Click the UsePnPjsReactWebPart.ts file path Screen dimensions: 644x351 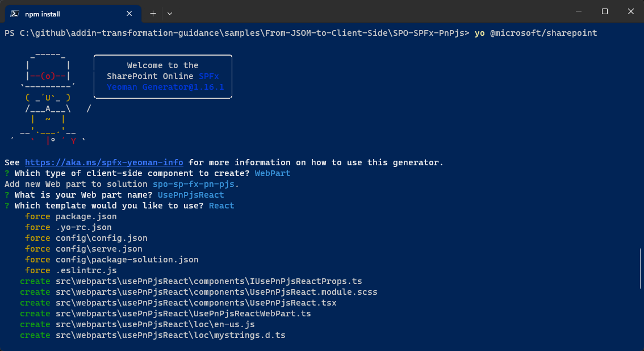click(183, 314)
